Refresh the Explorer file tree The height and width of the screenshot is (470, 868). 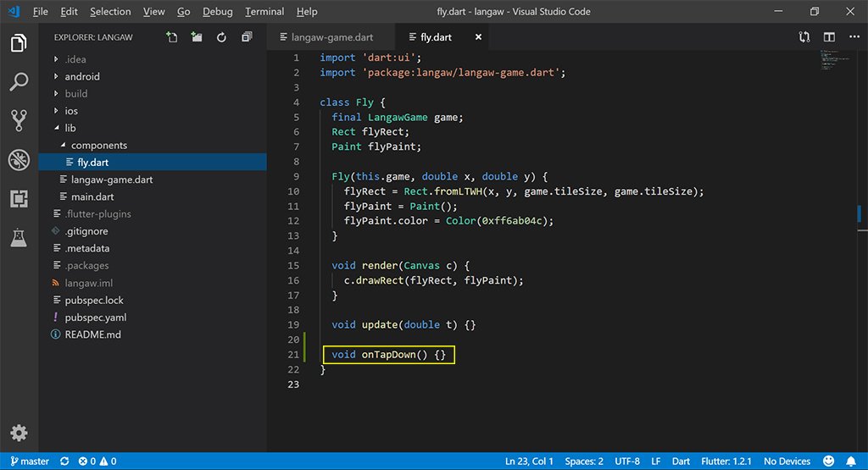coord(221,37)
